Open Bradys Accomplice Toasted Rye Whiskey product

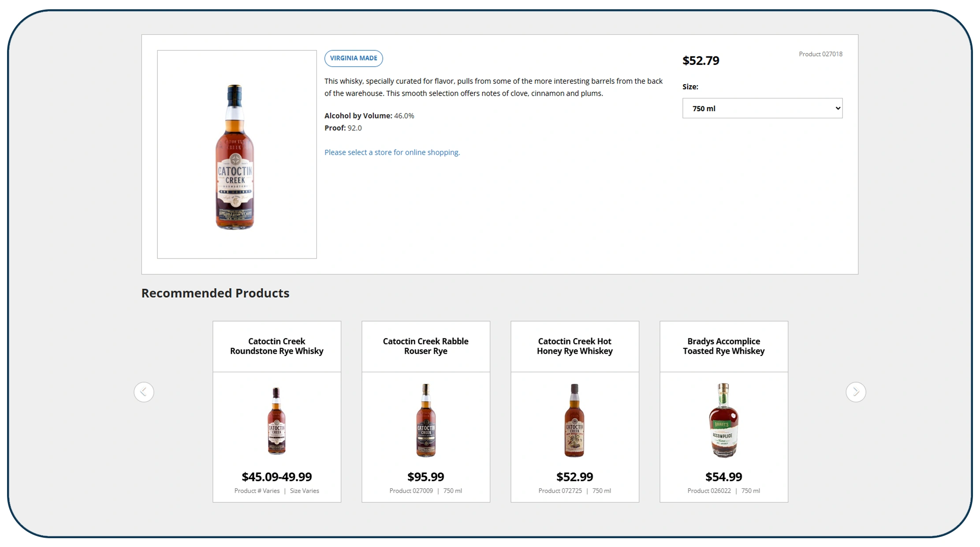723,346
